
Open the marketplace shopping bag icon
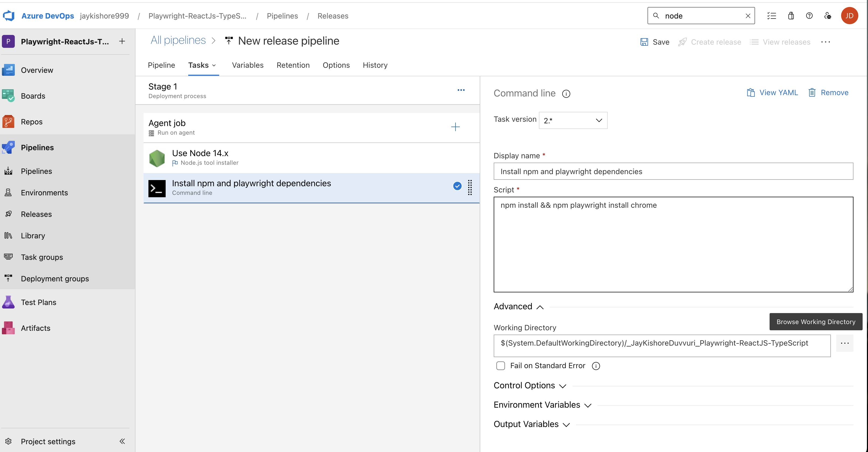click(x=791, y=16)
